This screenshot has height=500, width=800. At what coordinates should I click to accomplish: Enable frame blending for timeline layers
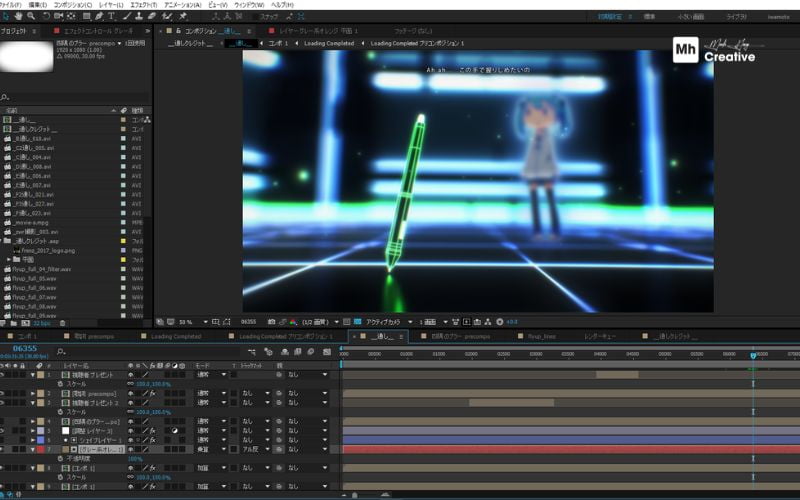pos(298,352)
